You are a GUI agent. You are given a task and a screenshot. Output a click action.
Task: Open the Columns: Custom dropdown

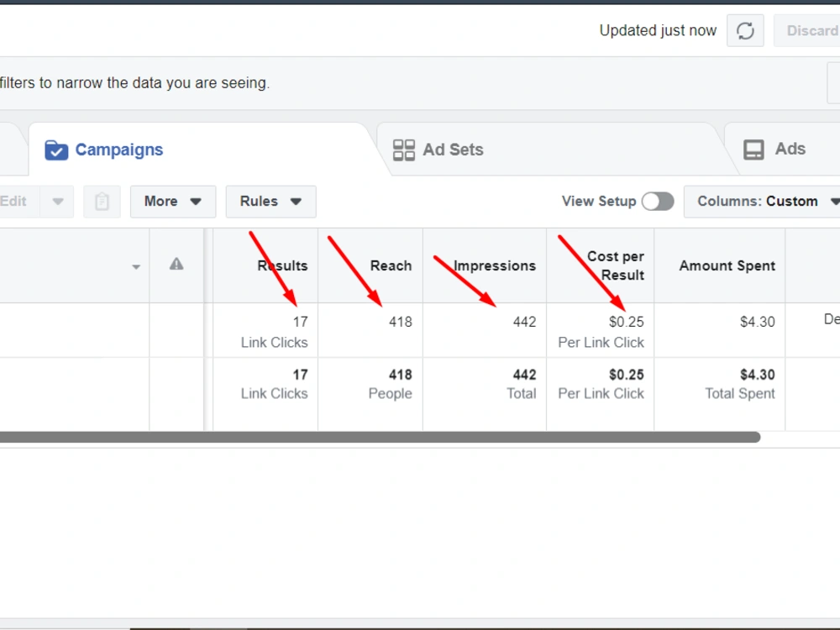[x=763, y=202]
